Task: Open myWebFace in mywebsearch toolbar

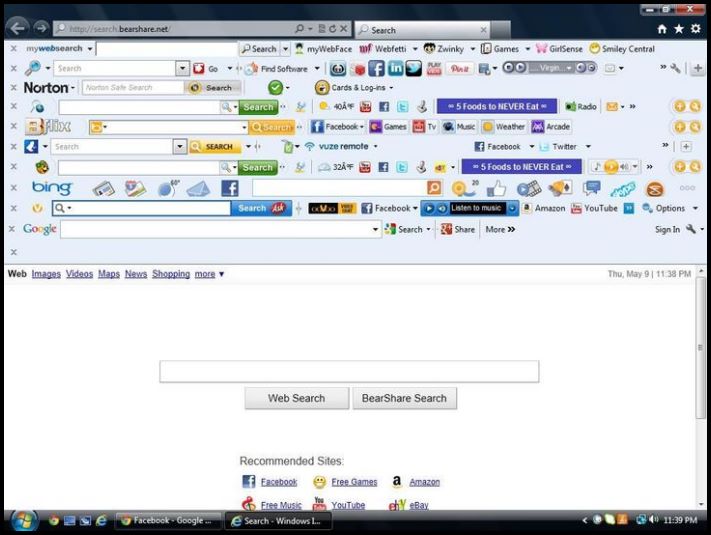Action: 323,49
